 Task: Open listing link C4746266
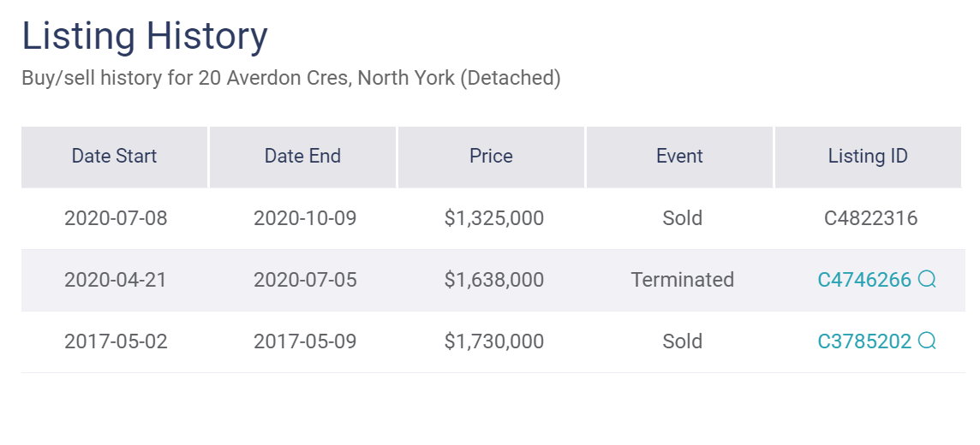point(864,280)
